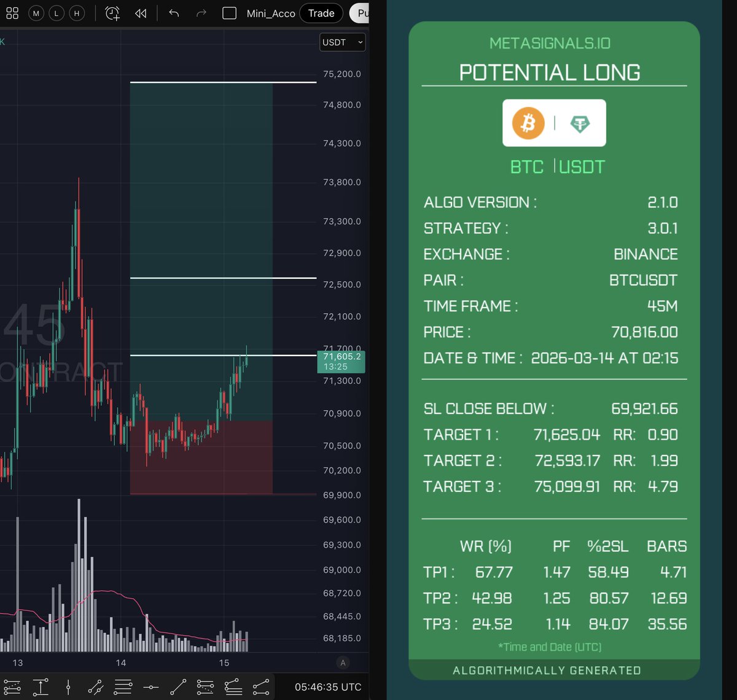Select the Bitcoin orange coin logo
This screenshot has width=737, height=700.
point(528,123)
